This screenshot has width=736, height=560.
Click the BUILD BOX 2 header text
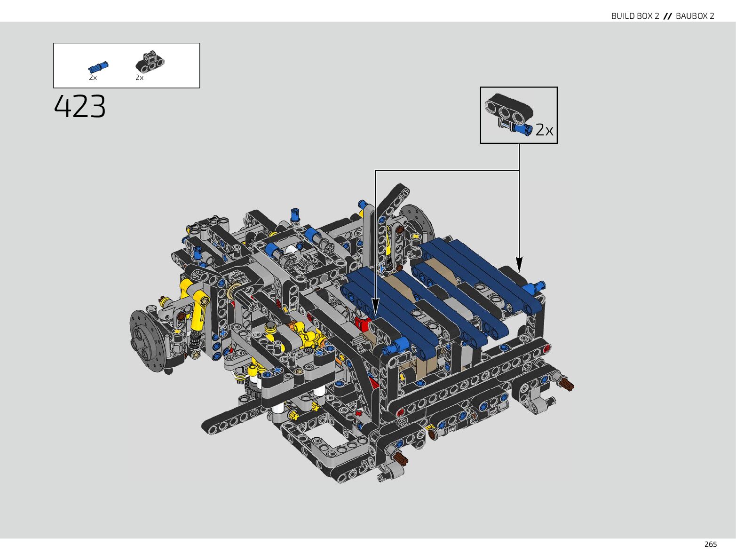635,16
